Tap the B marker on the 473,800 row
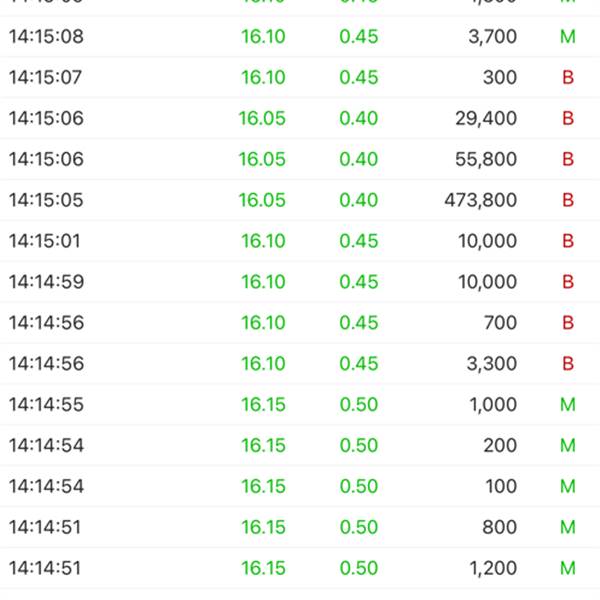600x600 pixels. coord(568,201)
